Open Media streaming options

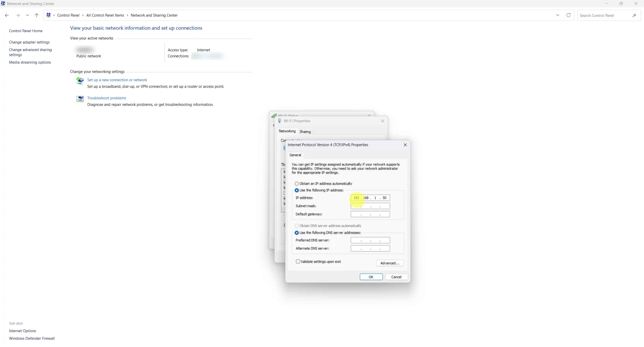tap(30, 62)
